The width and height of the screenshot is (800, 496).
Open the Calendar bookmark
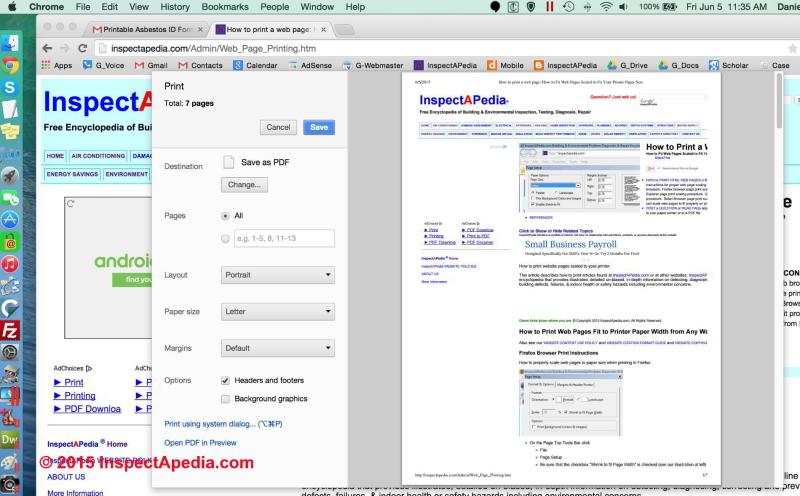pyautogui.click(x=255, y=65)
